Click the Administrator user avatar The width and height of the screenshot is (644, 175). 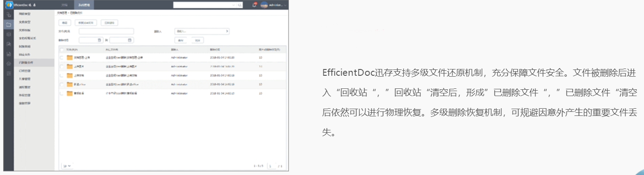point(264,5)
